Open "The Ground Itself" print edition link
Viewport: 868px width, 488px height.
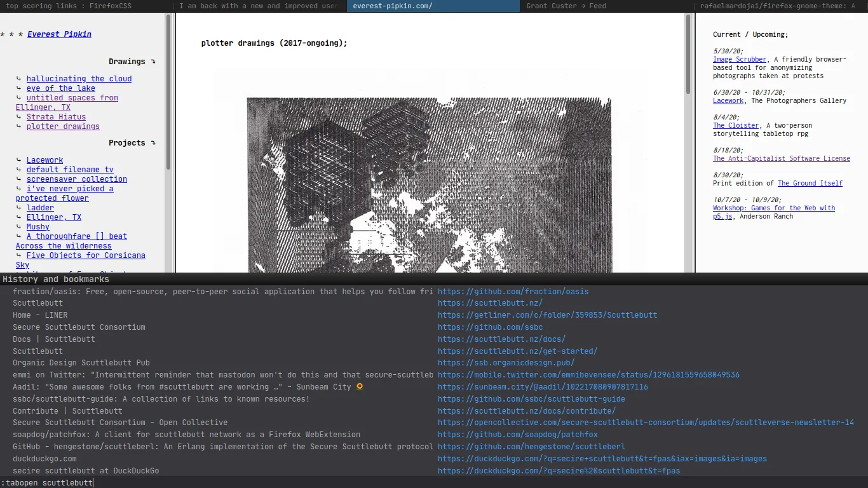coord(810,183)
